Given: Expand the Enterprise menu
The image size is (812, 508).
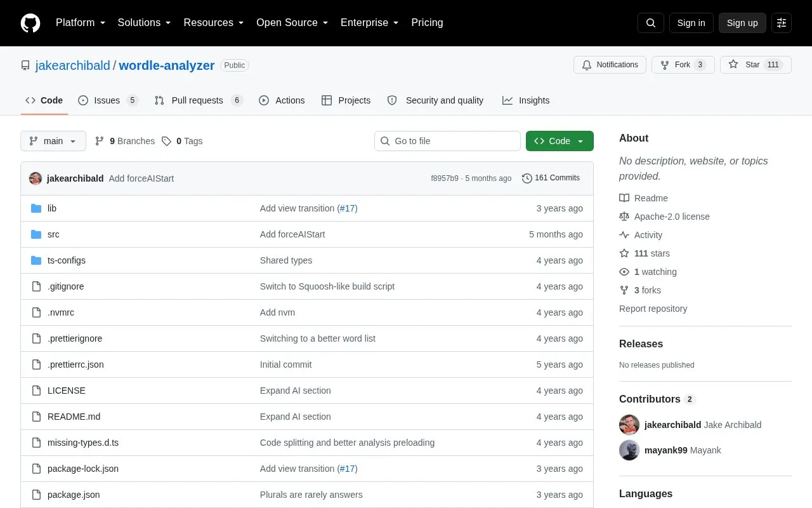Looking at the screenshot, I should click(370, 23).
